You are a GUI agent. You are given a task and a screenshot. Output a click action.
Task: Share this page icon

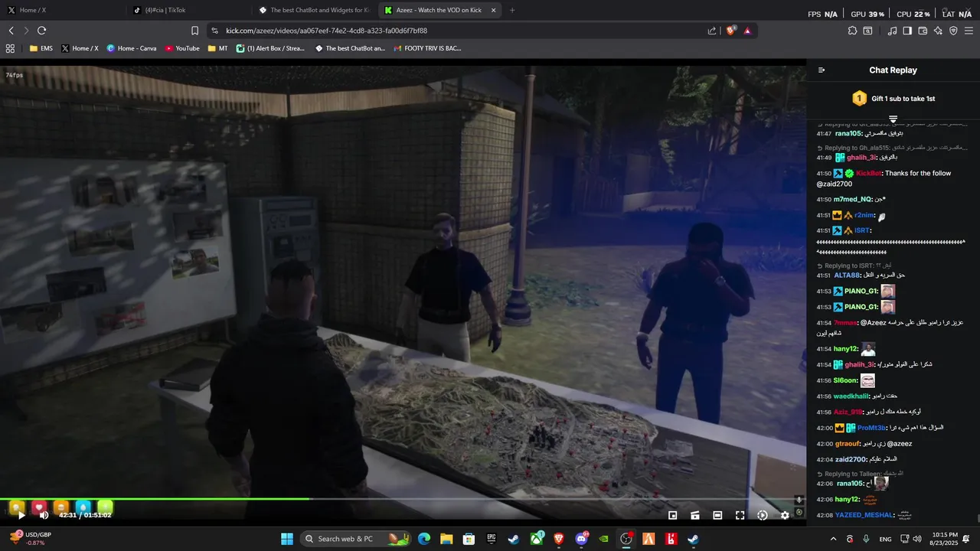712,31
